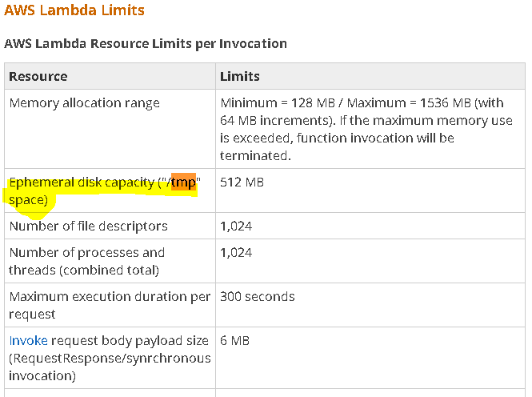Select the Memory allocation range cell
The image size is (532, 397).
point(85,103)
